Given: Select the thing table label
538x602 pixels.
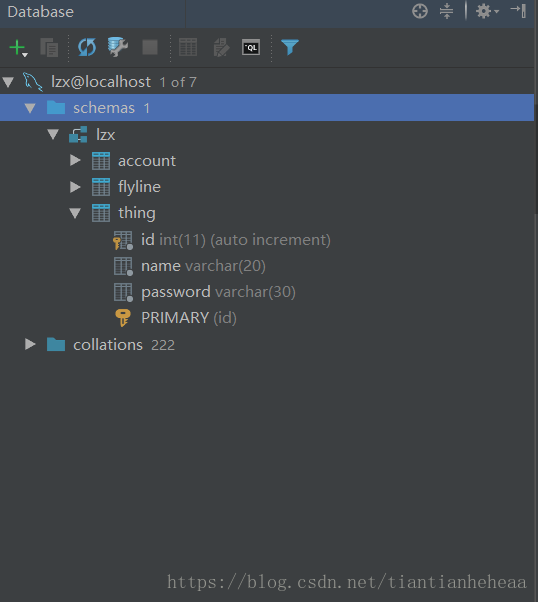Looking at the screenshot, I should (x=137, y=213).
